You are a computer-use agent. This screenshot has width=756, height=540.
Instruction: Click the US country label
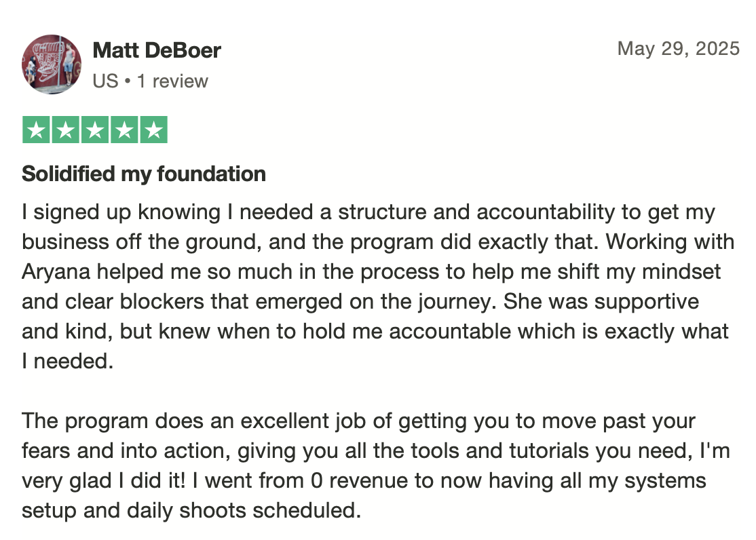(105, 81)
